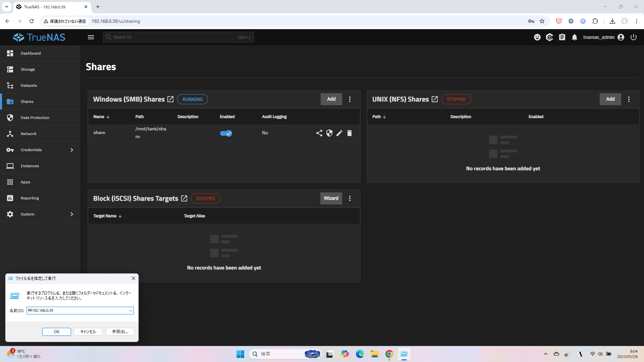Image resolution: width=644 pixels, height=362 pixels.
Task: Open browser extensions puzzle icon
Action: pos(595,21)
